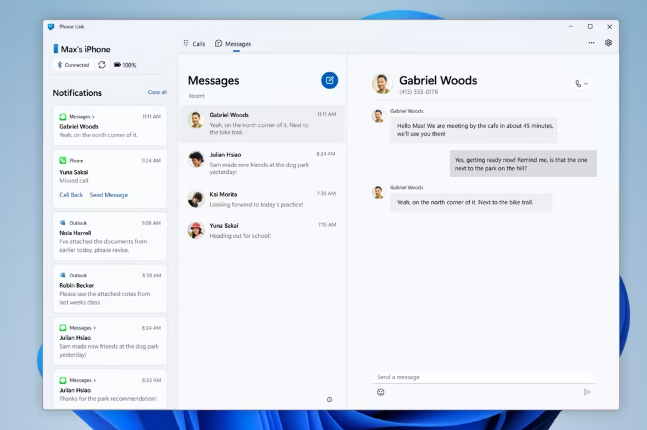The height and width of the screenshot is (430, 647).
Task: Open the settings gear icon
Action: [608, 43]
